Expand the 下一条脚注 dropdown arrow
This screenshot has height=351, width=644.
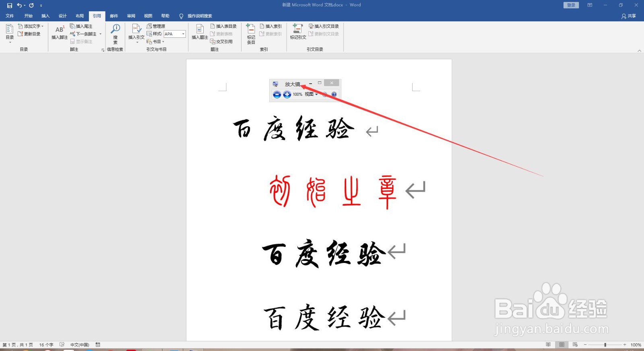tap(101, 34)
